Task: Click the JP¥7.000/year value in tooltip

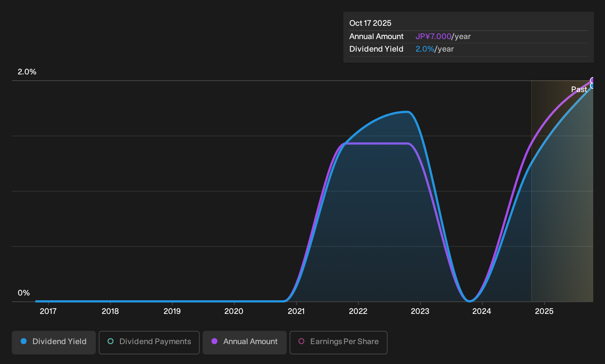Action: 443,36
